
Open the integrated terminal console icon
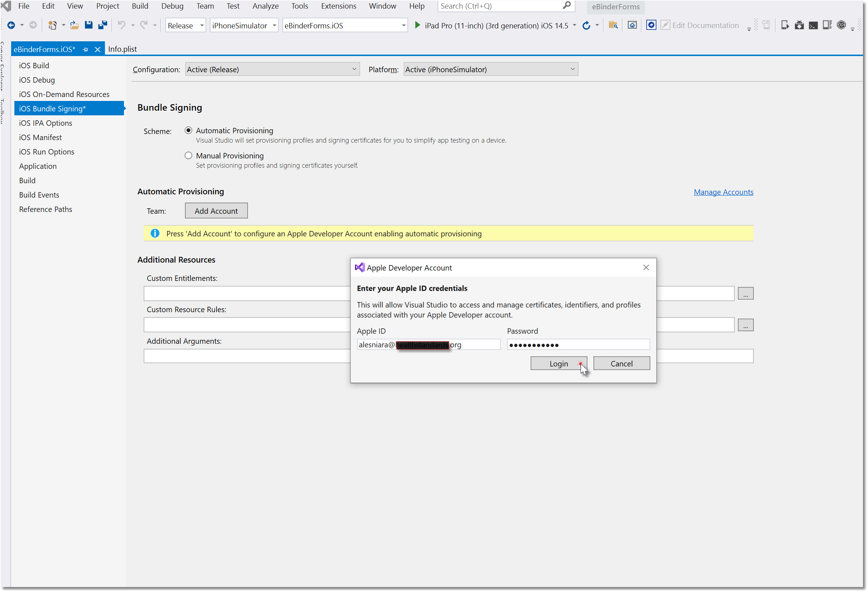(813, 25)
